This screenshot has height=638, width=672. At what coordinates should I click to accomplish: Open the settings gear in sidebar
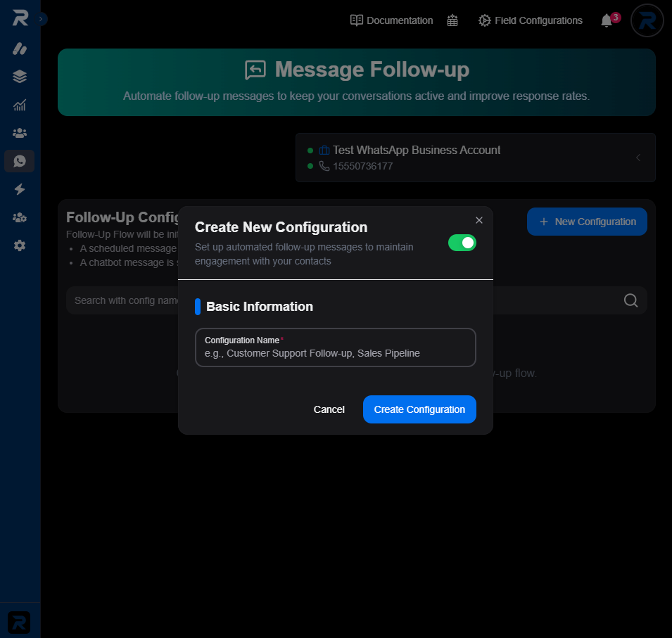click(20, 245)
